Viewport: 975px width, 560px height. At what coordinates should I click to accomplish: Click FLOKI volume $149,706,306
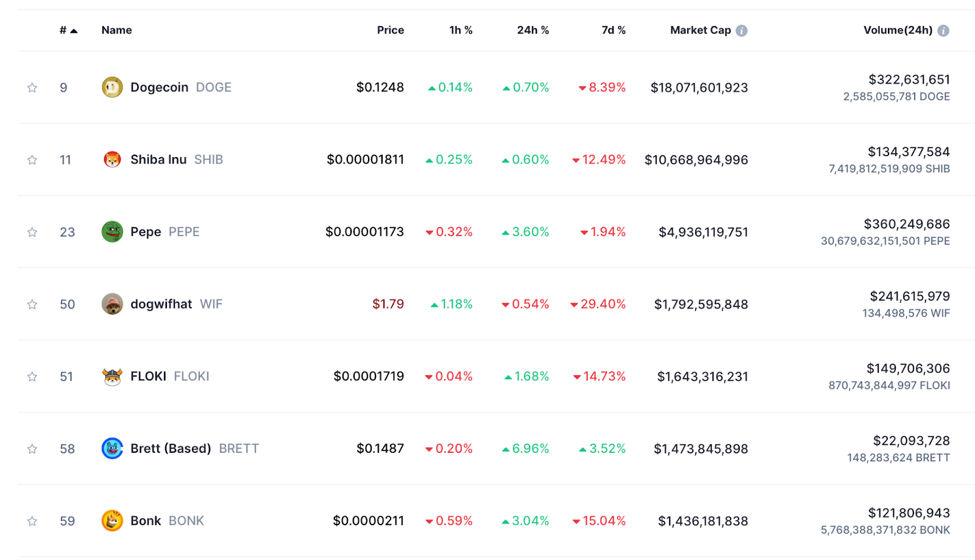[x=908, y=369]
